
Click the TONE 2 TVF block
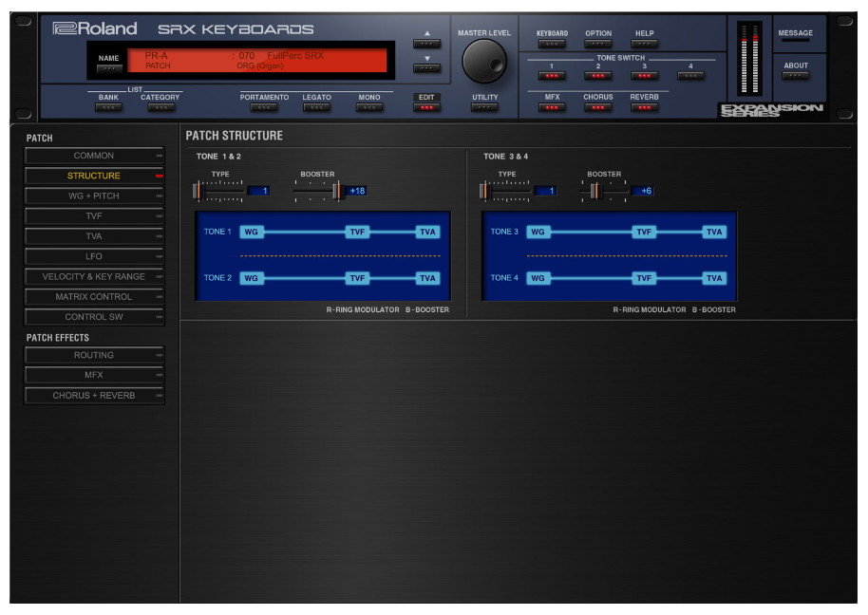point(357,278)
